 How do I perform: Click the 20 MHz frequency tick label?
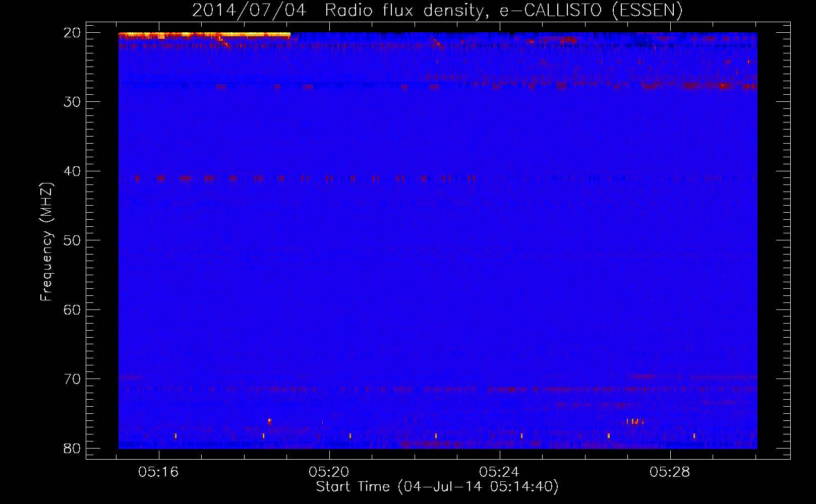[x=72, y=33]
